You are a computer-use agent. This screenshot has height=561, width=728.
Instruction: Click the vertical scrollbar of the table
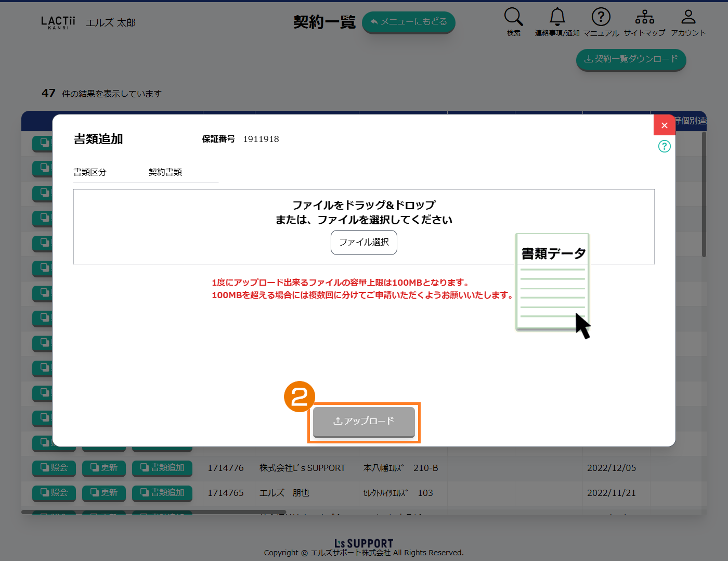click(704, 195)
